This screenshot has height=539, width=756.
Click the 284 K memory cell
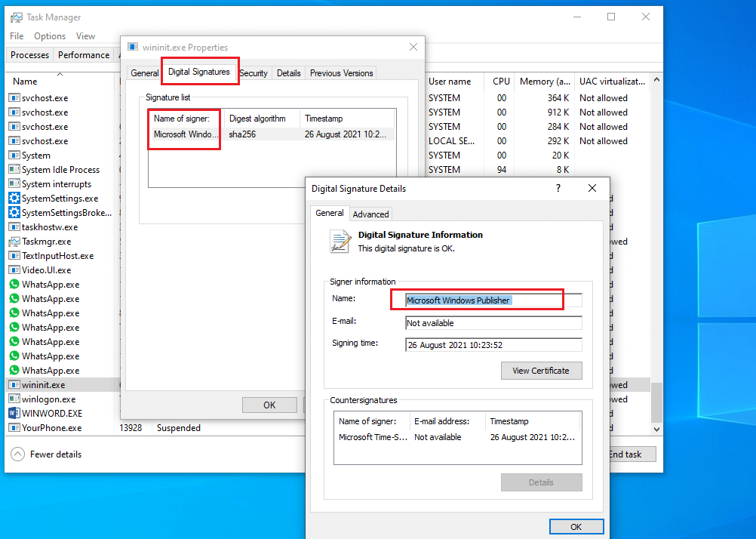pos(558,127)
